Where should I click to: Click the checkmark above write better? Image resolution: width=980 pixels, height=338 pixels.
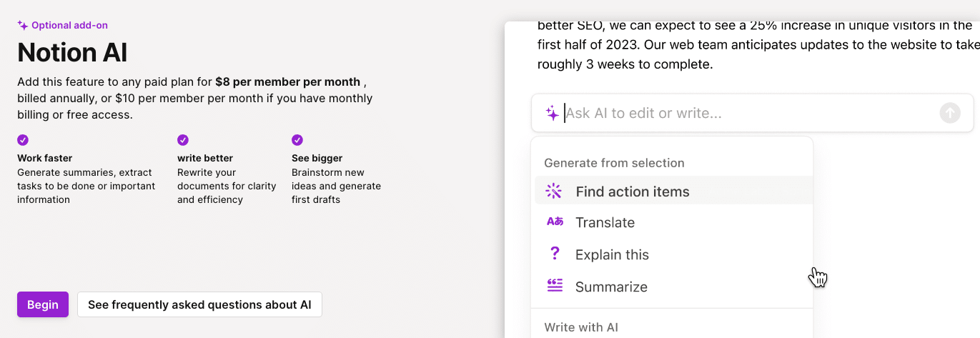click(183, 140)
